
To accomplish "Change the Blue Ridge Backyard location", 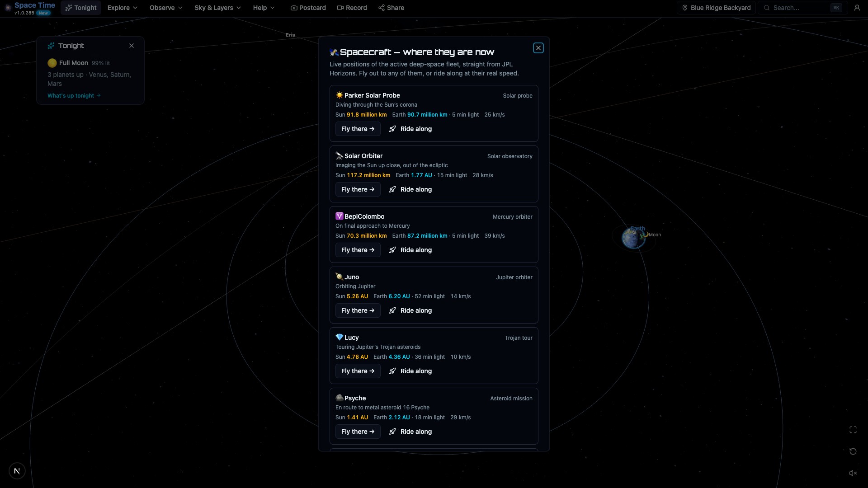I will (716, 8).
